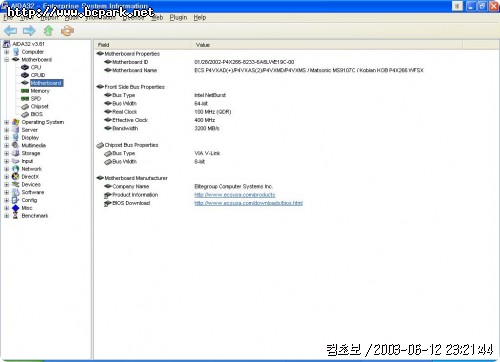This screenshot has width=500, height=362.
Task: Click the Value column header
Action: (327, 45)
